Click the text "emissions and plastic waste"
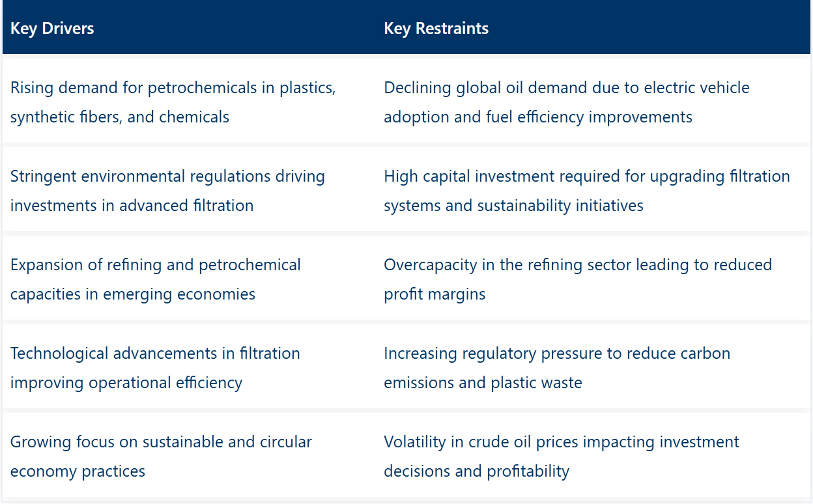 (x=483, y=383)
